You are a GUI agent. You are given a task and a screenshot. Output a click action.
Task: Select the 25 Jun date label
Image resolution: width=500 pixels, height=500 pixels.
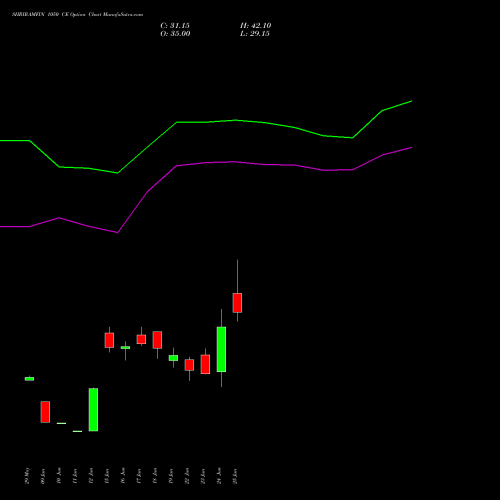coord(235,476)
